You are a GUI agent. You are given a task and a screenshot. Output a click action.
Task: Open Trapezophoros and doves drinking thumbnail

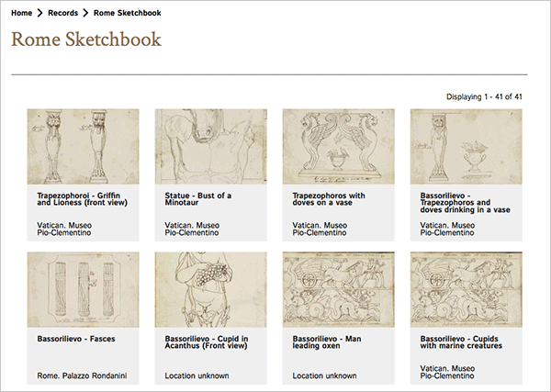pos(467,147)
